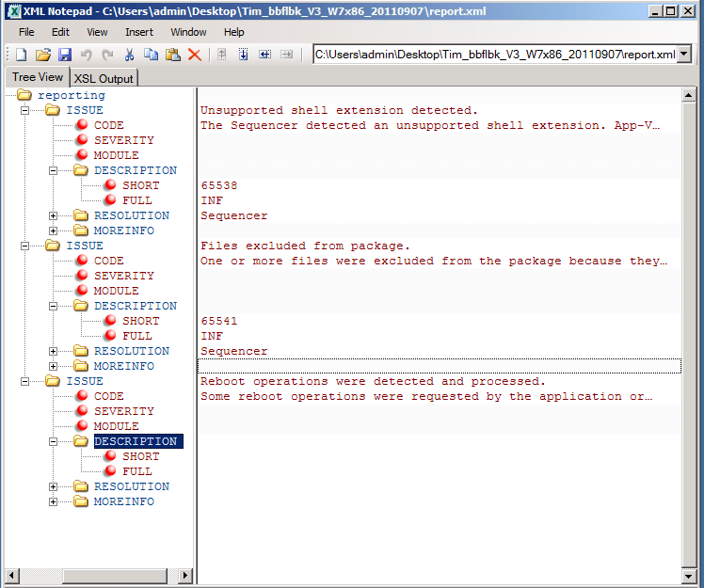Click the red bullet icon beside second ISSUE's CODE
This screenshot has width=704, height=588.
pos(82,260)
